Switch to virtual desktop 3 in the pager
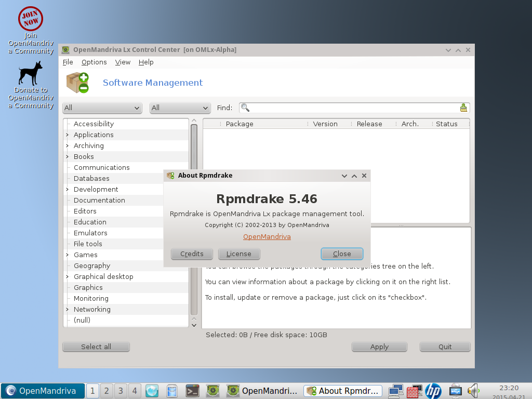 pyautogui.click(x=120, y=391)
